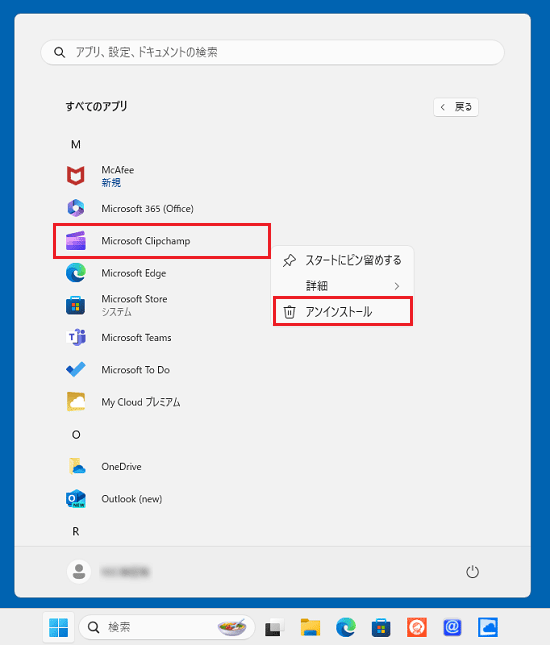
Task: Launch the OneDrive icon
Action: (x=77, y=466)
